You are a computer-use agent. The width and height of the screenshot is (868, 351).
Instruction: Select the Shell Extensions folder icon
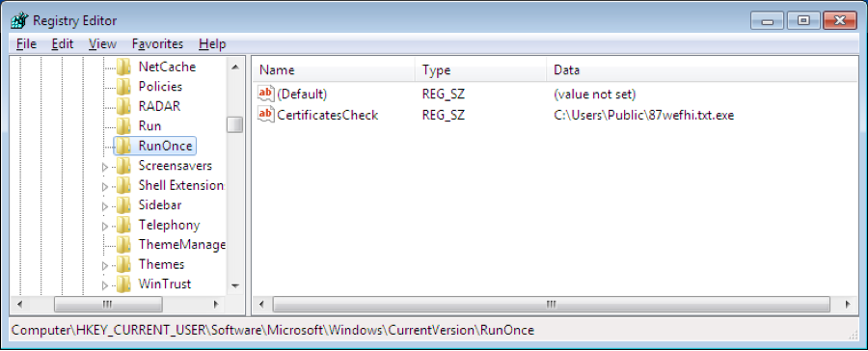[123, 185]
